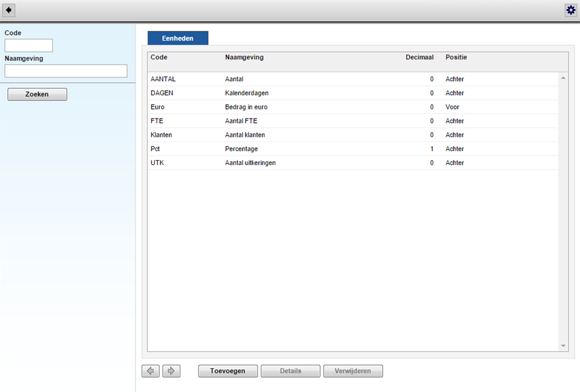
Task: Open the settings gear icon
Action: coord(570,10)
